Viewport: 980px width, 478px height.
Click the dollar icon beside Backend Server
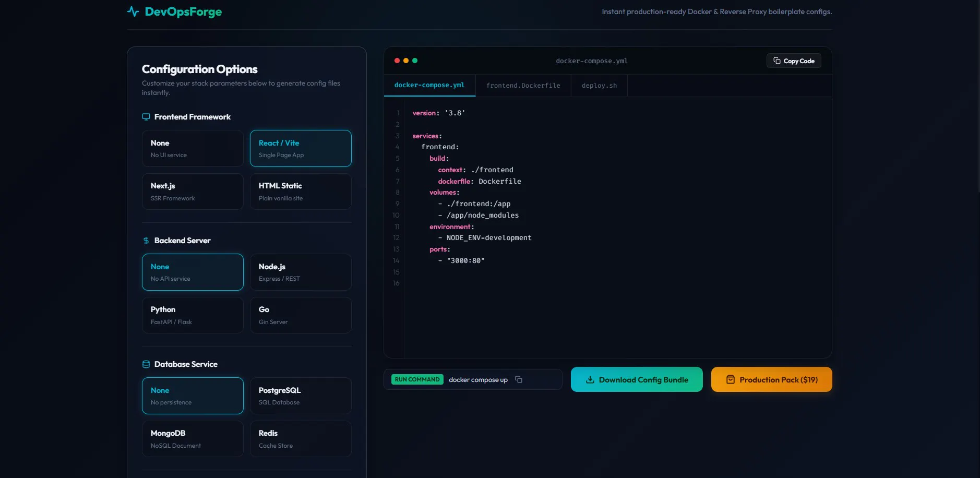click(146, 241)
